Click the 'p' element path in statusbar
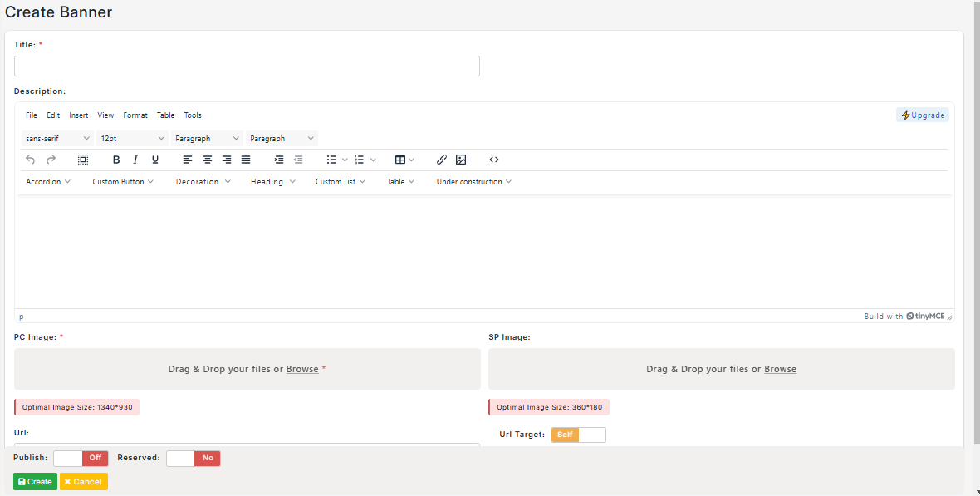The height and width of the screenshot is (496, 980). pos(22,317)
